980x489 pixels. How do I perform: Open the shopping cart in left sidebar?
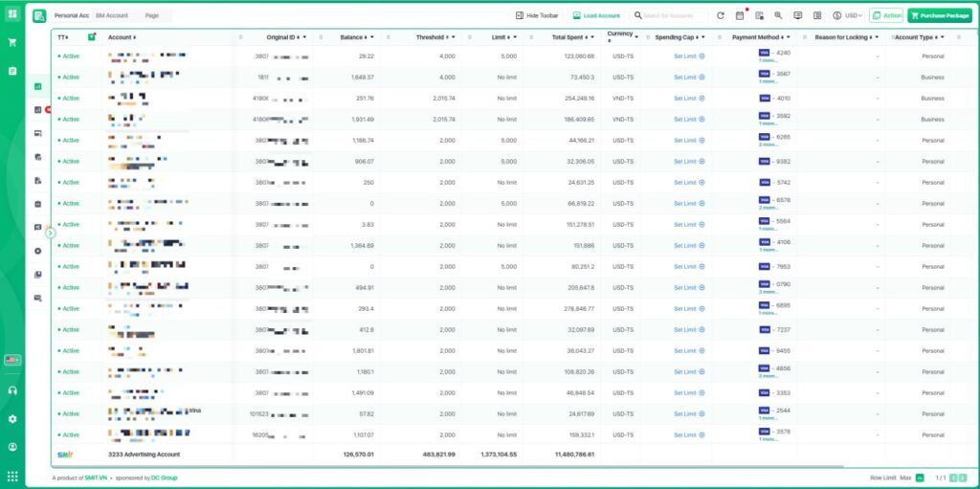point(12,42)
